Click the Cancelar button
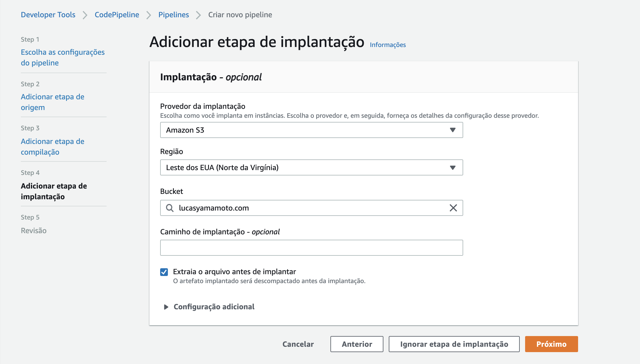The height and width of the screenshot is (364, 640). [298, 344]
